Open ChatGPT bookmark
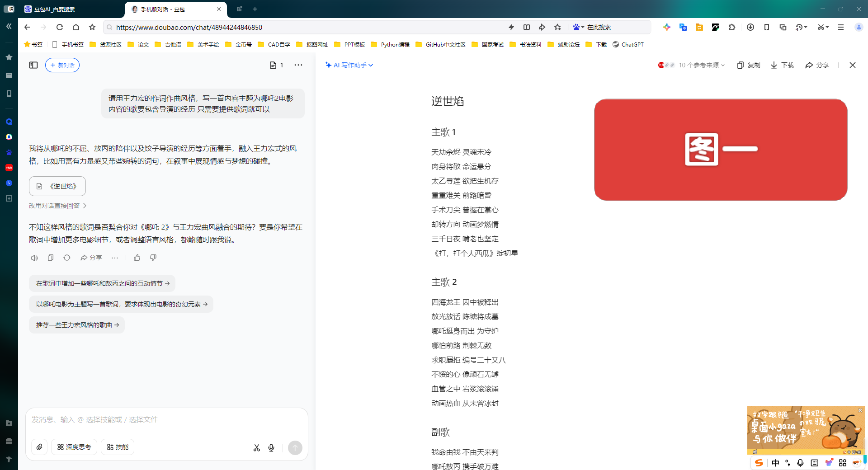This screenshot has width=868, height=470. point(628,44)
